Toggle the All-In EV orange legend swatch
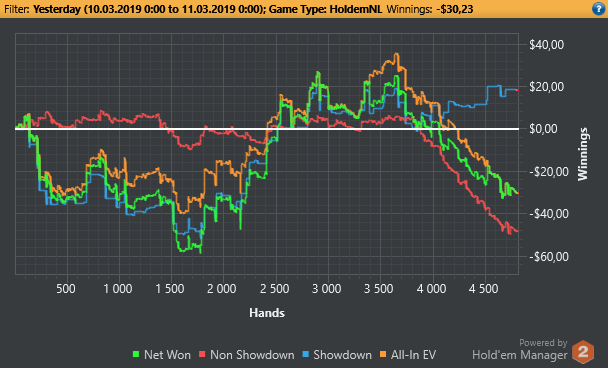608x368 pixels. 383,354
